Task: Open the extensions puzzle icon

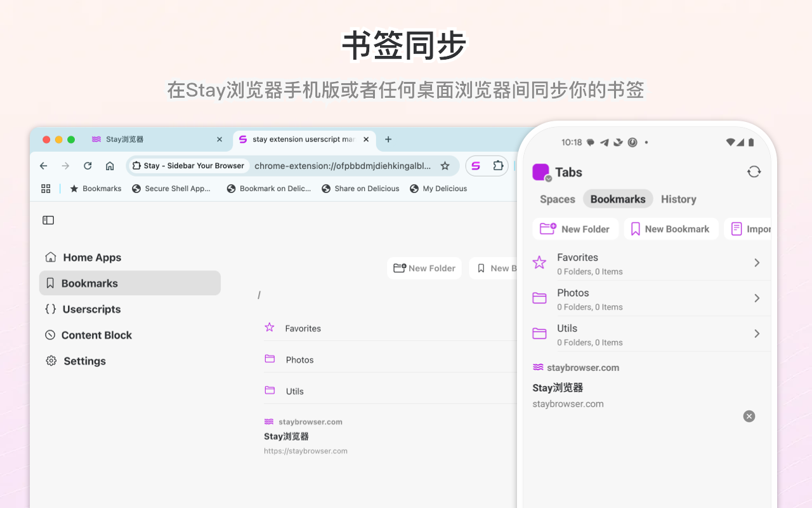Action: pyautogui.click(x=498, y=166)
